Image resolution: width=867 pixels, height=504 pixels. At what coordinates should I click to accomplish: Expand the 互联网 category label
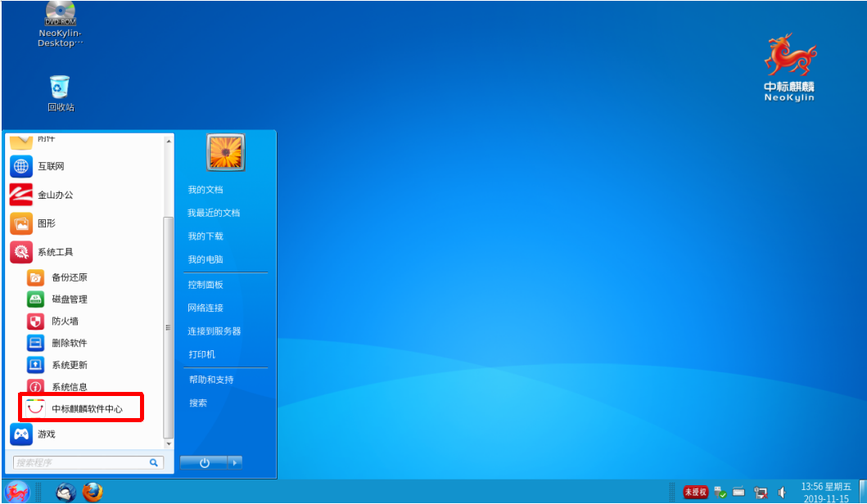coord(51,166)
